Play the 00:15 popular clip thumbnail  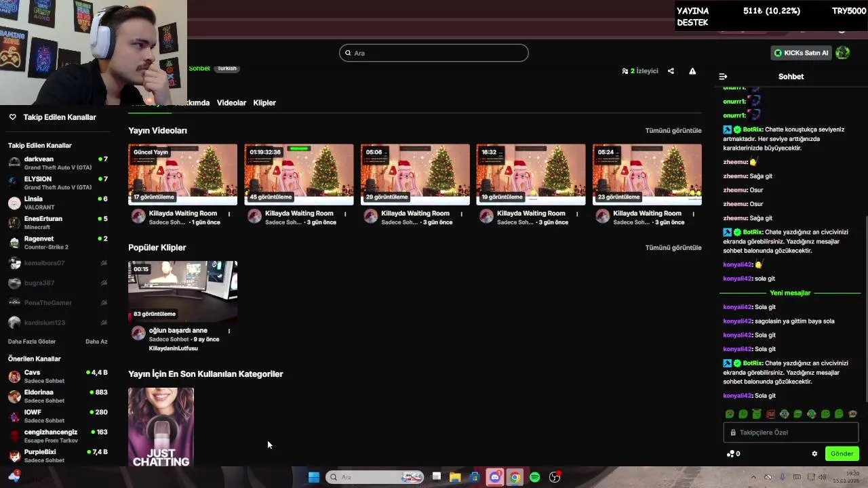(x=183, y=291)
